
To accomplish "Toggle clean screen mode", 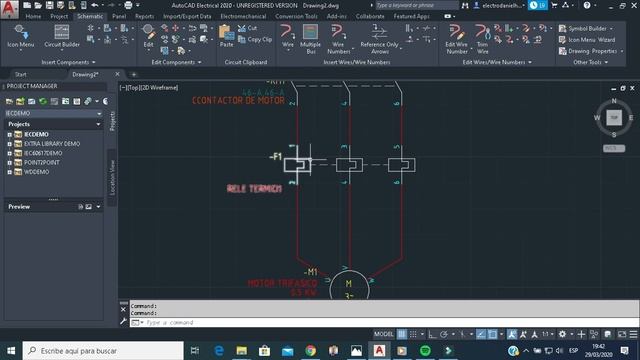I will pyautogui.click(x=622, y=334).
